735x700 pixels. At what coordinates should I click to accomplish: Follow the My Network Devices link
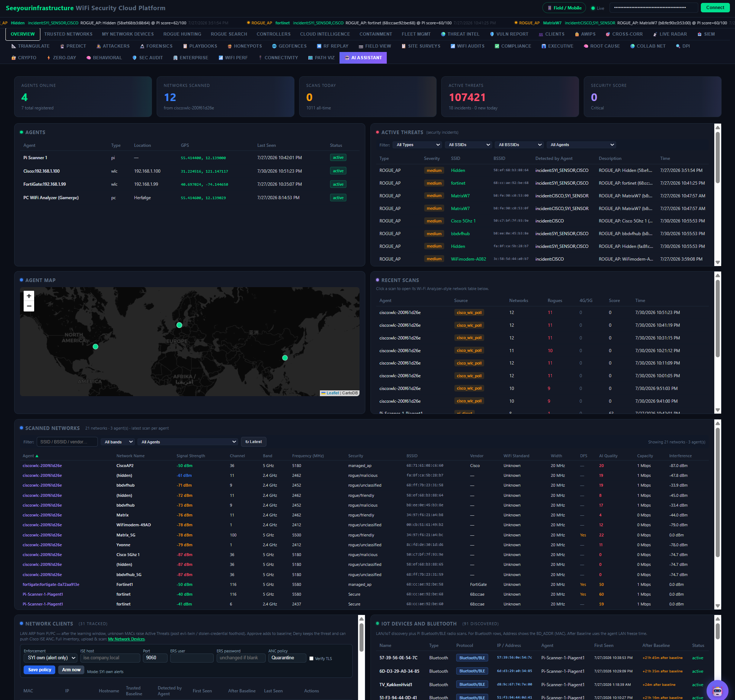(126, 639)
